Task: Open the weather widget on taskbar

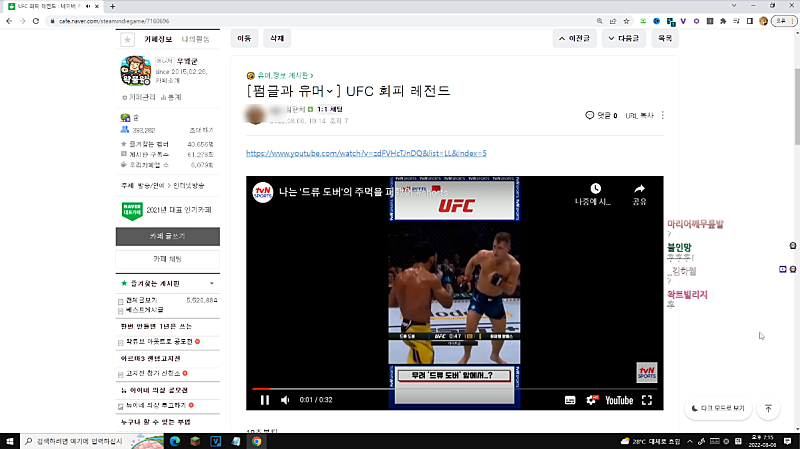Action: click(651, 441)
